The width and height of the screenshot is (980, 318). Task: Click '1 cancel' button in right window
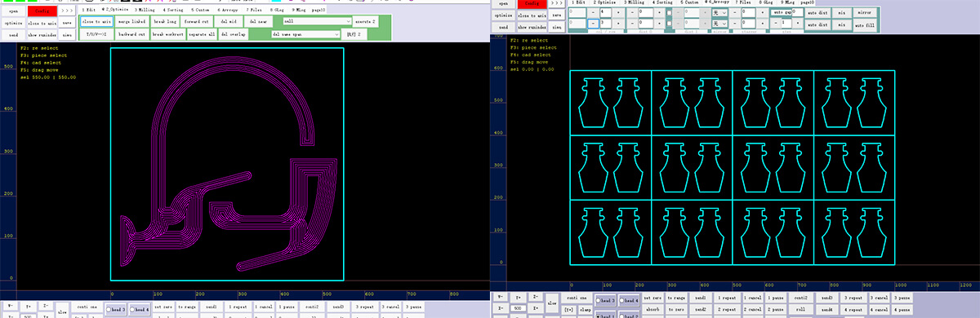(752, 298)
